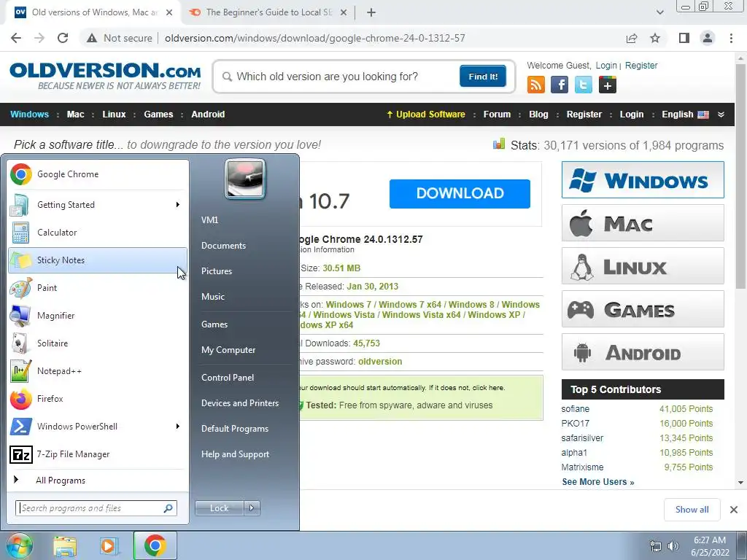This screenshot has width=747, height=560.
Task: Open the Windows category banner
Action: (643, 180)
